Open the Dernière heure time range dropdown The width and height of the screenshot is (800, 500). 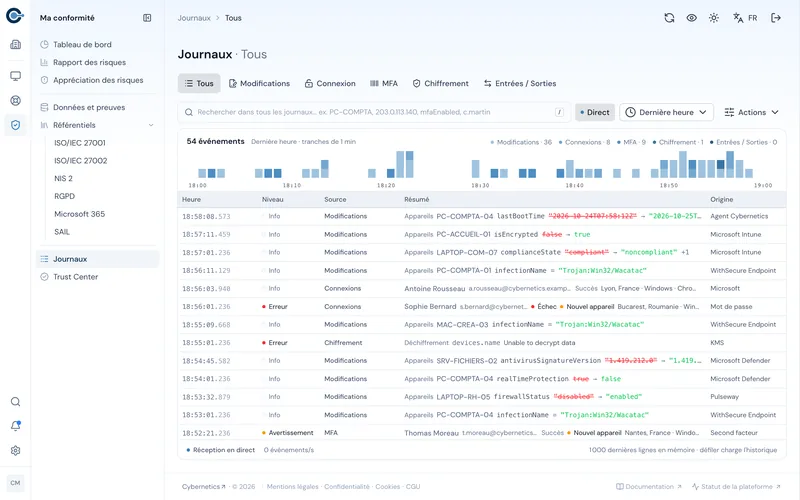(x=666, y=112)
